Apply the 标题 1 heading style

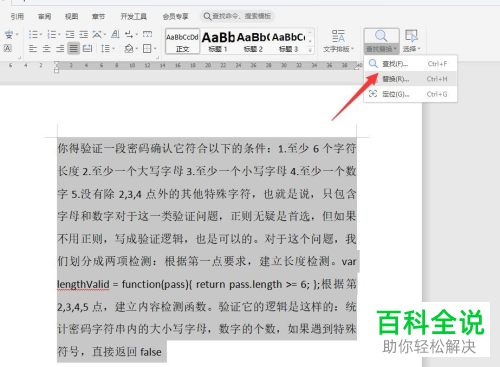[x=218, y=41]
